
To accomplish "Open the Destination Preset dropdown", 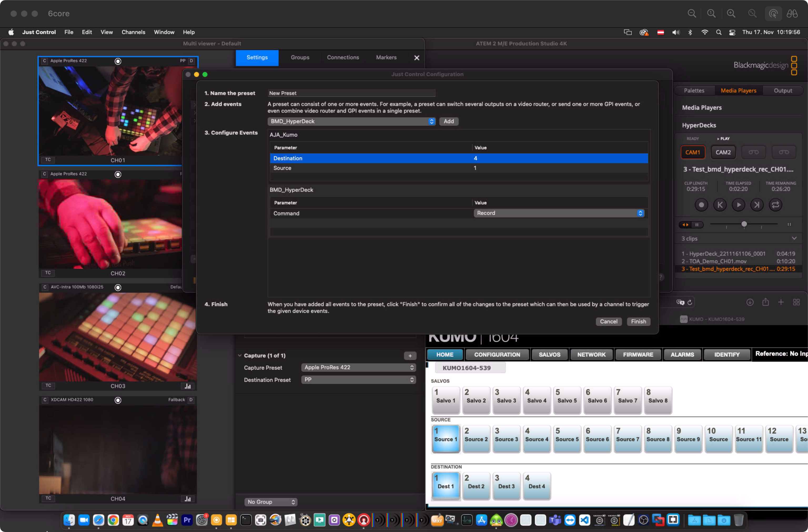I will 358,380.
